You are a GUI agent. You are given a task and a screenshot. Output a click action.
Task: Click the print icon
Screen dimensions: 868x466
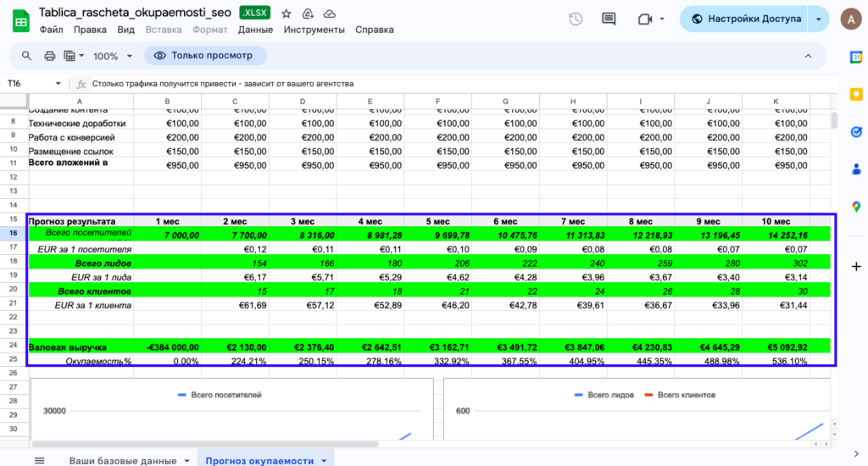tap(49, 56)
